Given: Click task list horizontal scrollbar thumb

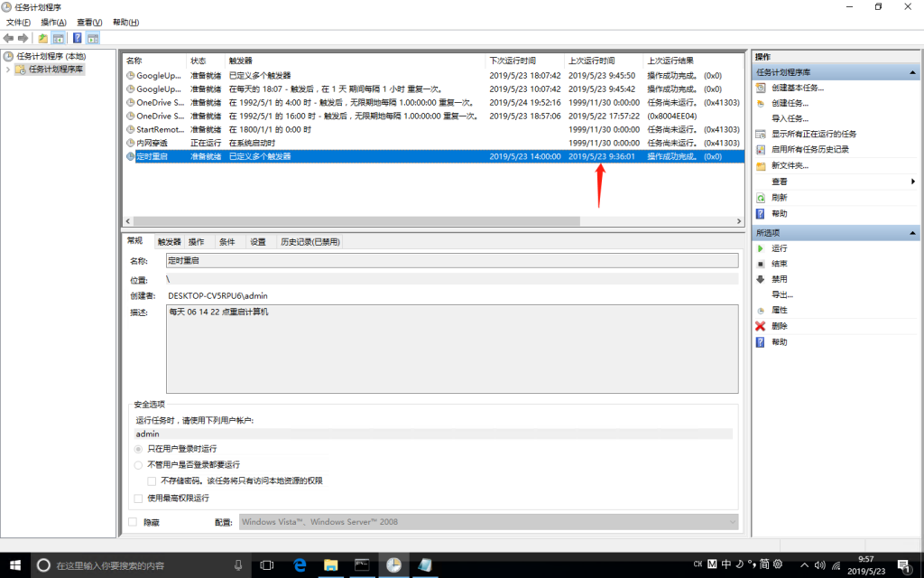Looking at the screenshot, I should point(356,221).
